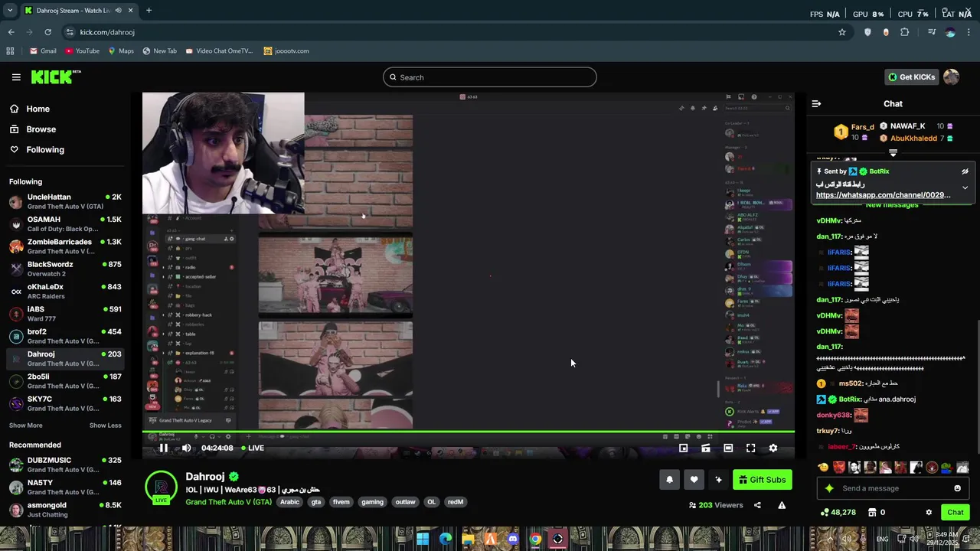Open emoji picker in message box
The height and width of the screenshot is (551, 980).
click(957, 488)
